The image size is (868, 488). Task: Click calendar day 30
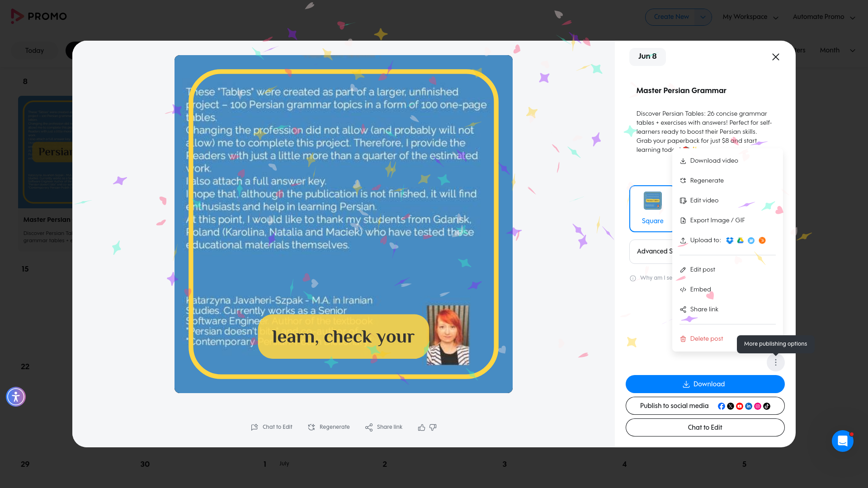[145, 464]
